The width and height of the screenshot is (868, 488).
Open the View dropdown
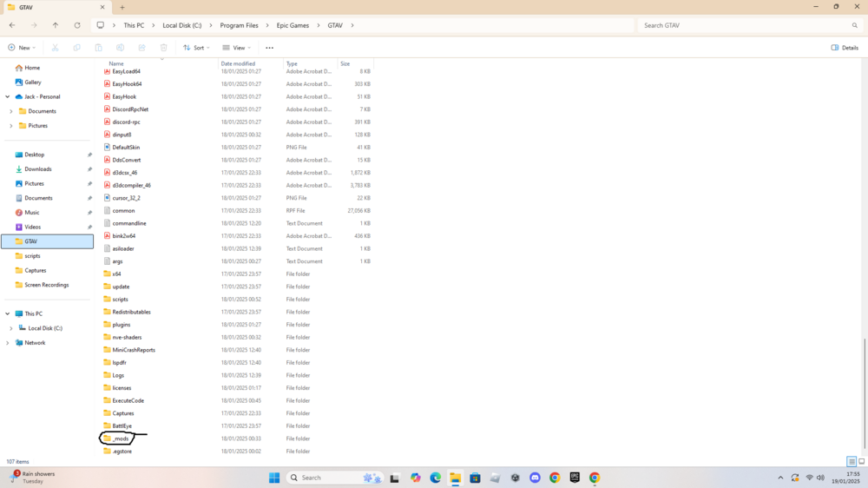[x=237, y=48]
